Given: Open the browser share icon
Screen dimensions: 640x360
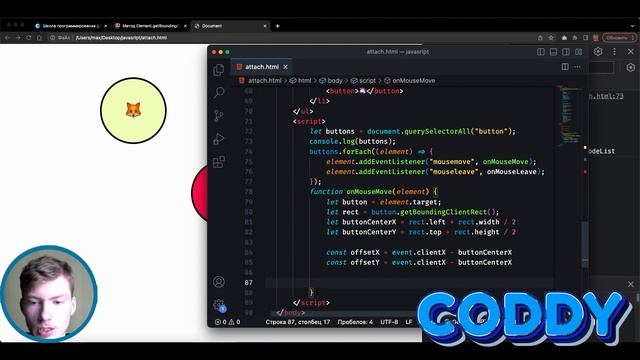Looking at the screenshot, I should coord(540,38).
